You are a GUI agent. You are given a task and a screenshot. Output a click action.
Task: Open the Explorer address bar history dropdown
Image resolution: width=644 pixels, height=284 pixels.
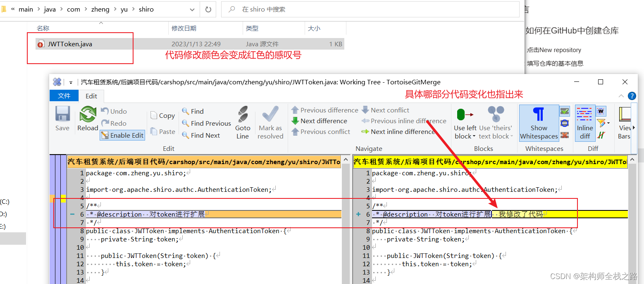click(193, 9)
